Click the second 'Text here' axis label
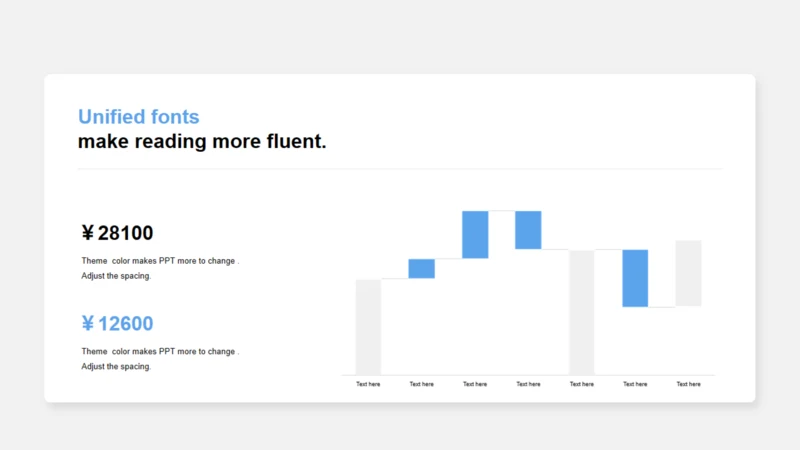Screen dimensions: 800x450 click(421, 384)
